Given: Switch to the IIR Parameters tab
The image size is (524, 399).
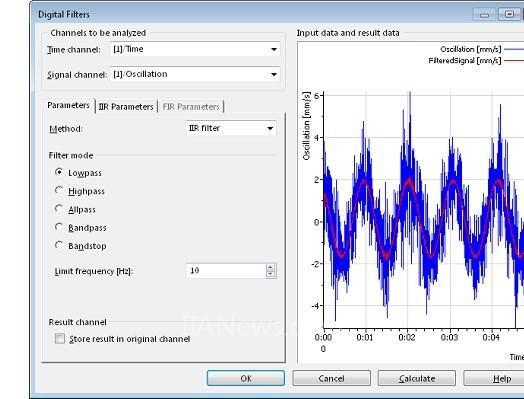Looking at the screenshot, I should coord(126,107).
